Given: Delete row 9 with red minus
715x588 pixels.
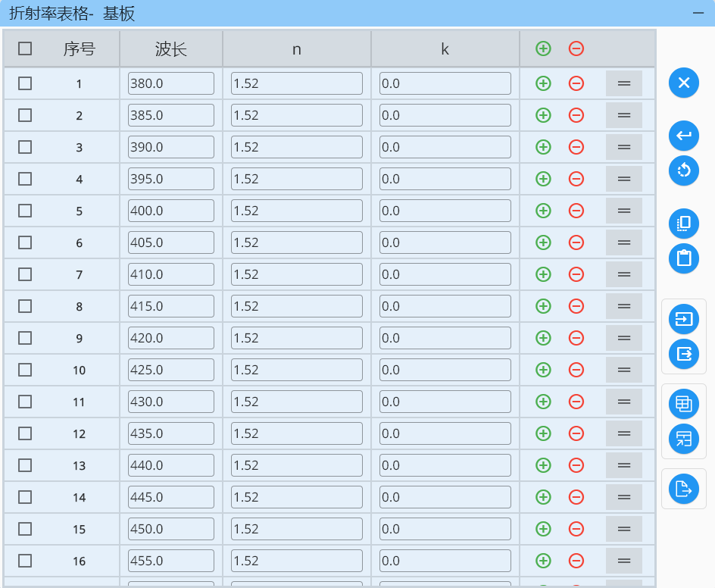Looking at the screenshot, I should coord(576,338).
